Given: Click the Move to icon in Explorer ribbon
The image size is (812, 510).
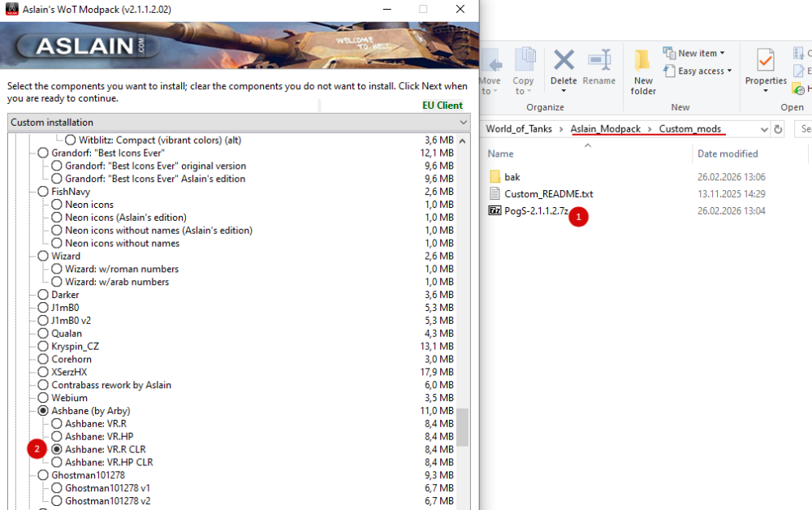Looking at the screenshot, I should (491, 61).
